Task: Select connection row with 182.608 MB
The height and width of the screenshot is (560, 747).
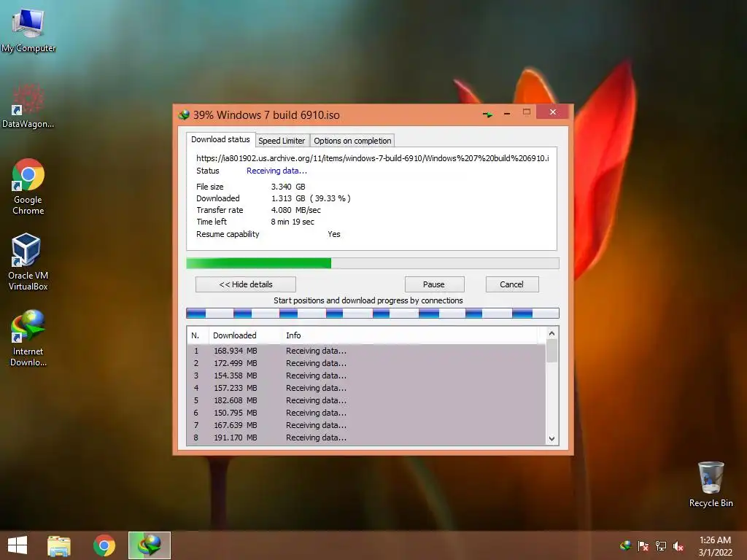Action: [366, 400]
